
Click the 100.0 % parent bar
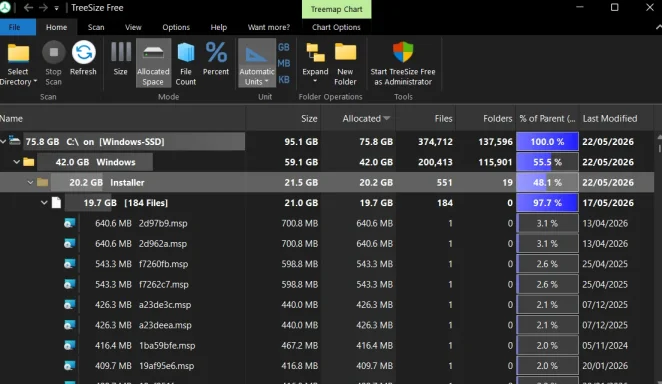tap(547, 142)
